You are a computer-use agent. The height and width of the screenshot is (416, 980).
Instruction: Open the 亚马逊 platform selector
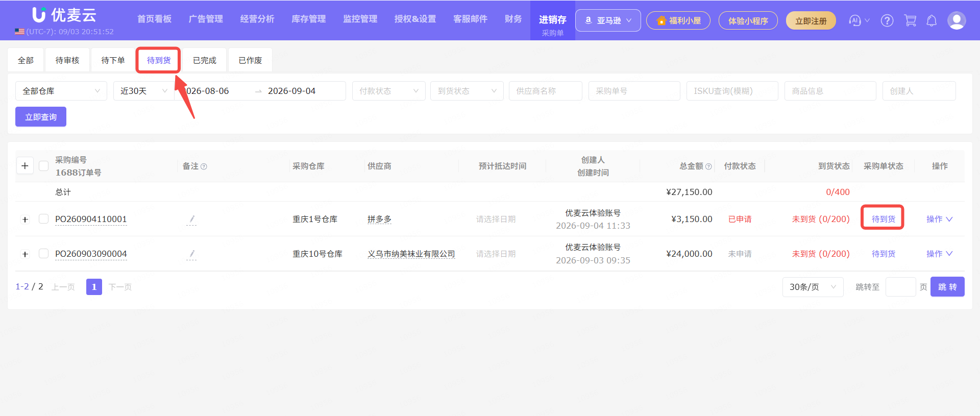tap(608, 20)
